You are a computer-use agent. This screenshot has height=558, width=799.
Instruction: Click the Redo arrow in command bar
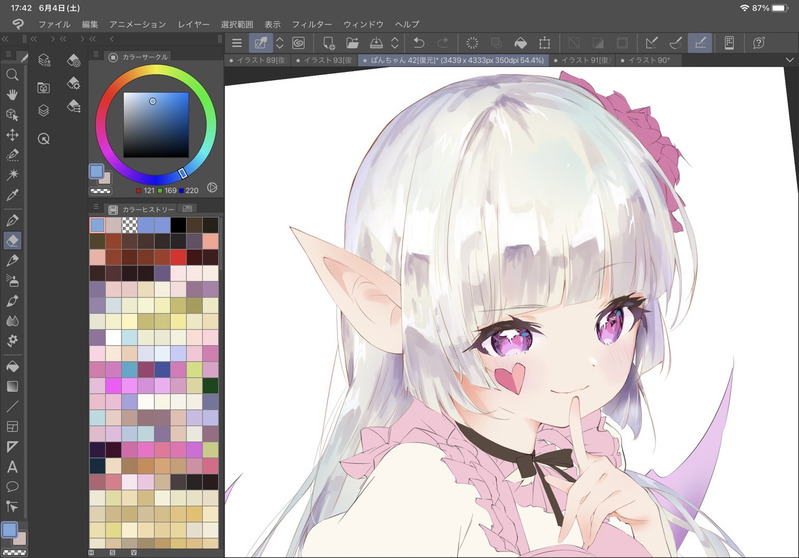point(443,43)
